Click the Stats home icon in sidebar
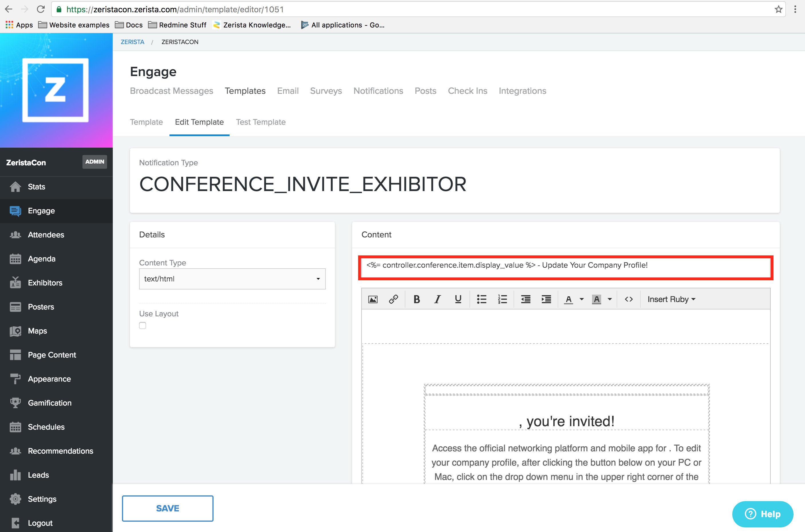 click(x=15, y=186)
